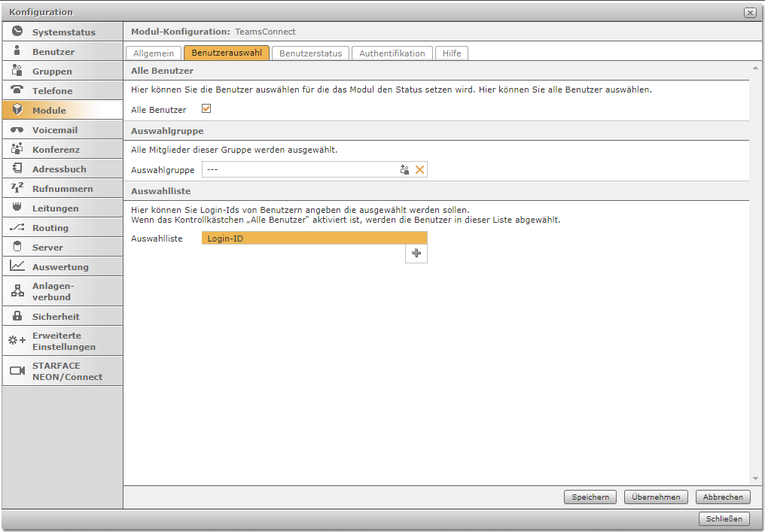Open the Systemstatus section icon
765x532 pixels.
tap(17, 32)
